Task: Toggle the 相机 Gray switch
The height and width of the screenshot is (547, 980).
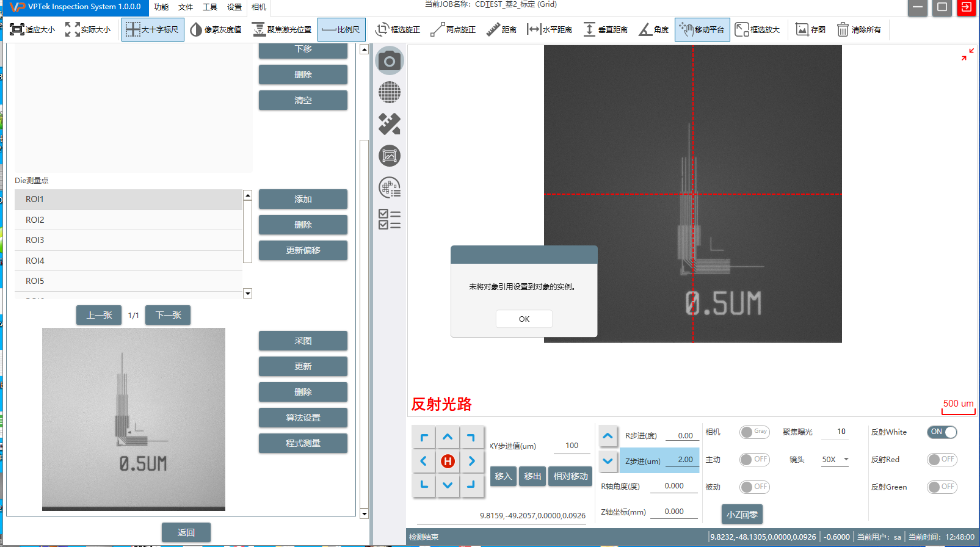Action: [x=754, y=432]
